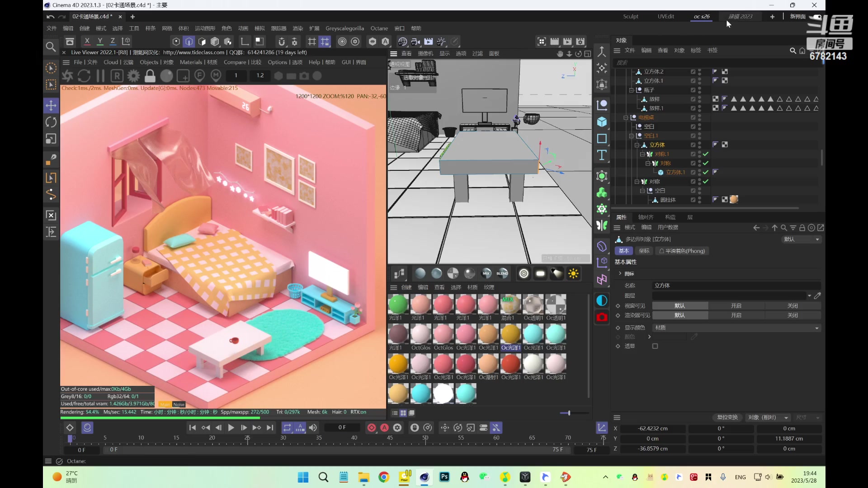Select the MIX 混合1 material thumbnail
The height and width of the screenshot is (488, 868).
[x=510, y=304]
